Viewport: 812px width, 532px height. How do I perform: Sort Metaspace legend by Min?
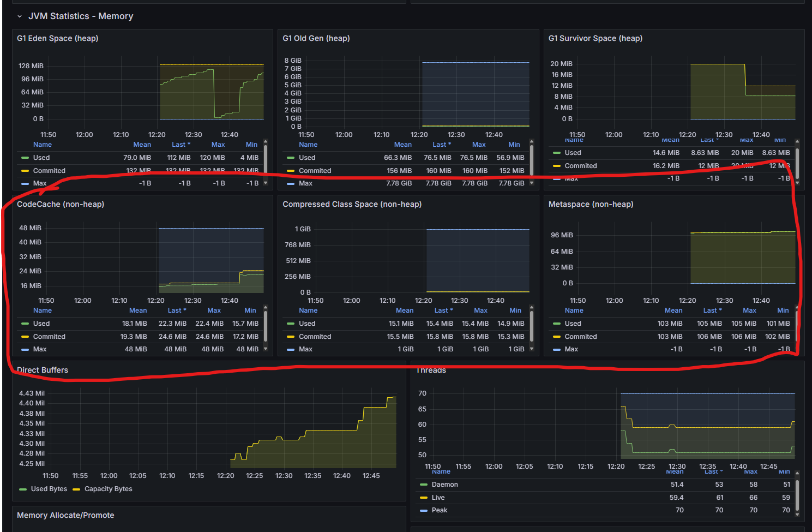[783, 310]
